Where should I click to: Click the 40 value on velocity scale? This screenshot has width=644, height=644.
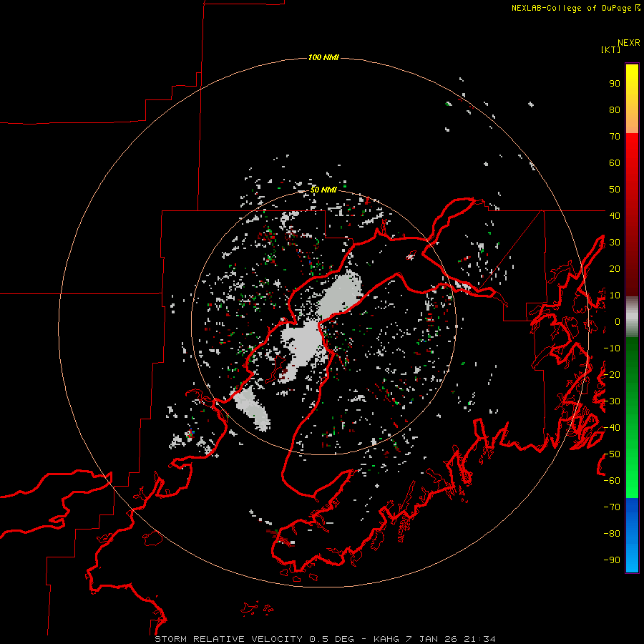(615, 215)
